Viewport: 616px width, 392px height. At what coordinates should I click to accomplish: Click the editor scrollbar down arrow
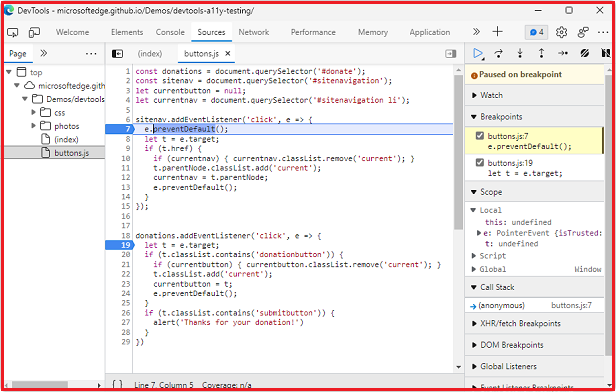458,367
